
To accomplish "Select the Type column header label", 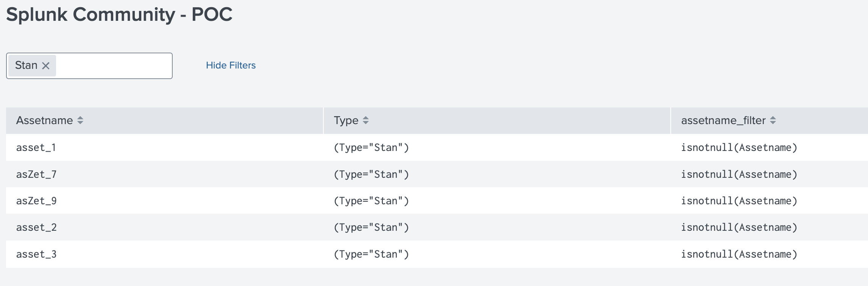I will tap(346, 120).
